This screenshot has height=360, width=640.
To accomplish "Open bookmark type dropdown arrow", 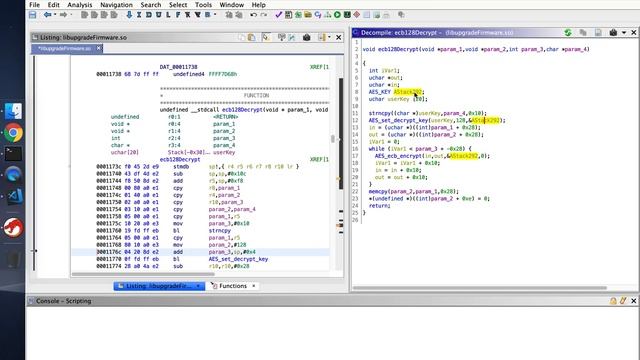I will coord(215,15).
